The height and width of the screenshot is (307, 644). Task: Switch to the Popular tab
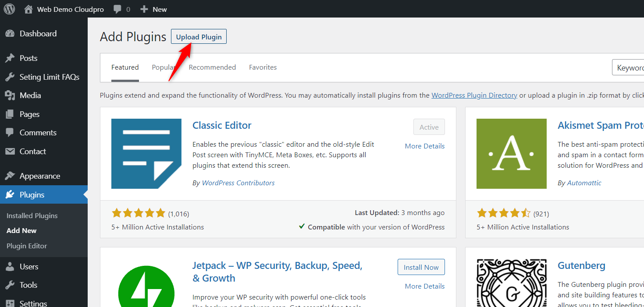pos(163,67)
